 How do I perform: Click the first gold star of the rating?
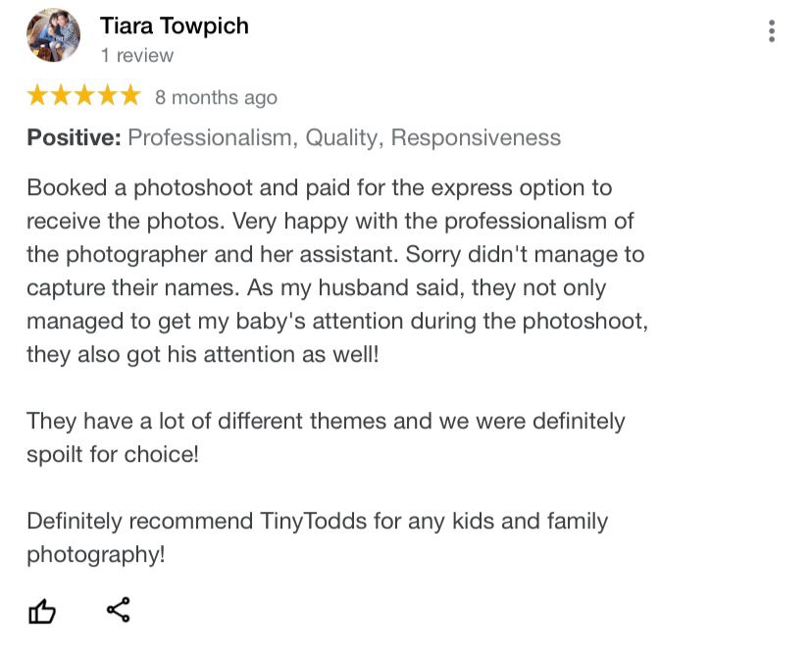(36, 96)
